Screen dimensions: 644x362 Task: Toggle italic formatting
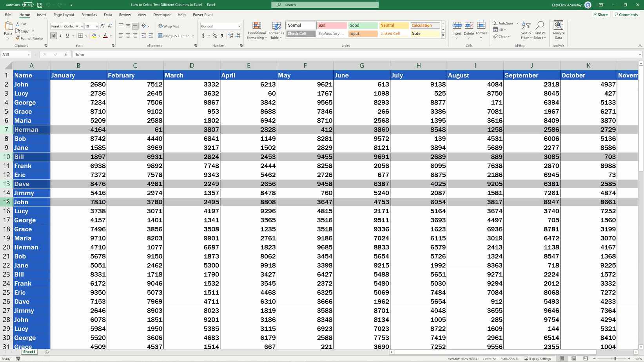pyautogui.click(x=61, y=36)
